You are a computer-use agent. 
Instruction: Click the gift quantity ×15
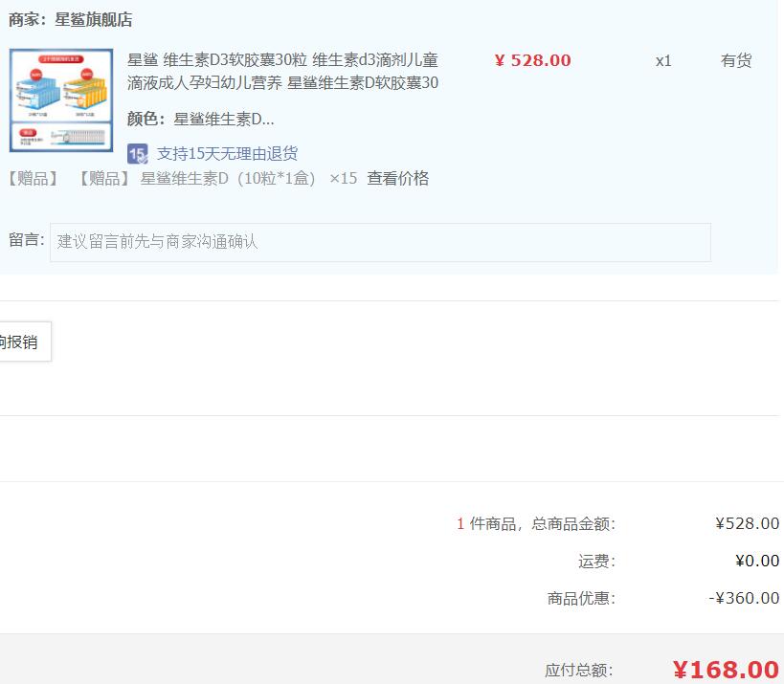click(x=344, y=178)
